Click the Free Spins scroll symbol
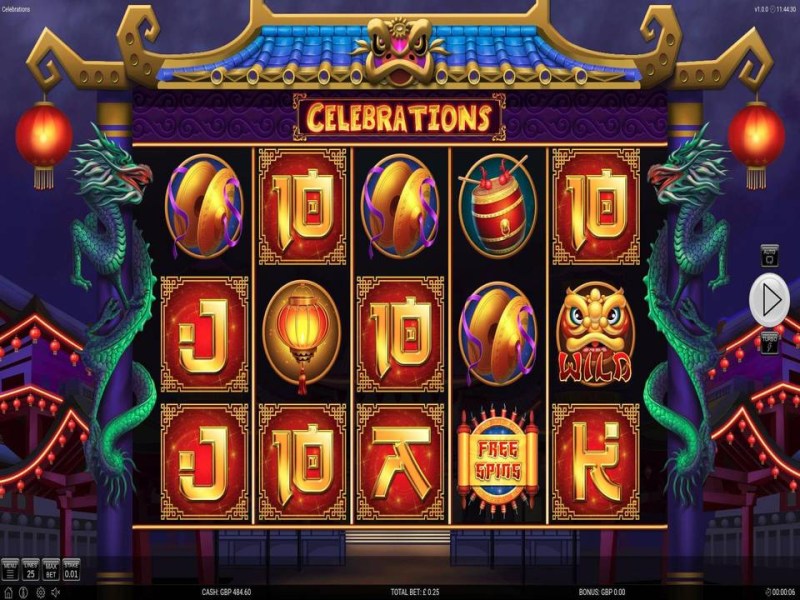800x600 pixels. click(x=497, y=462)
